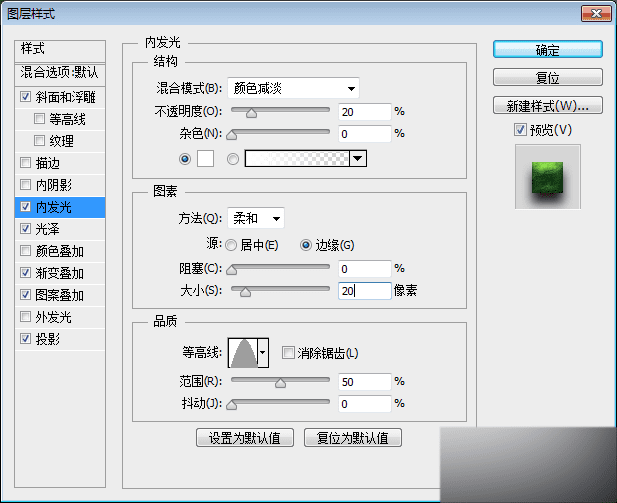Click the 大小 pixel value field
The image size is (617, 503).
point(365,291)
